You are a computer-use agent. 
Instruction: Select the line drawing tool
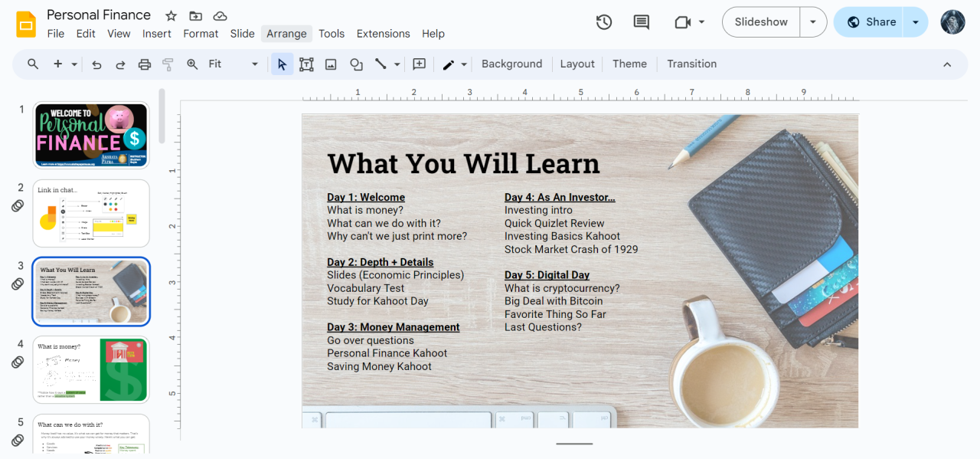381,64
